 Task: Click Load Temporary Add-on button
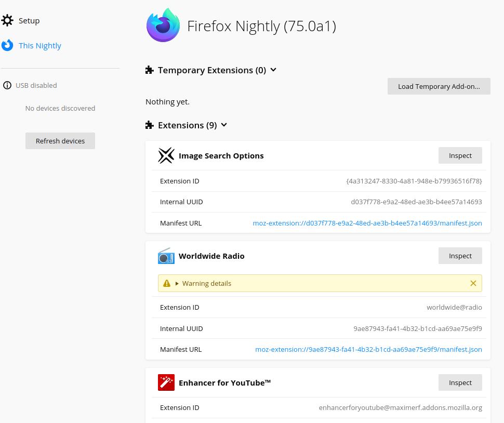(x=439, y=86)
